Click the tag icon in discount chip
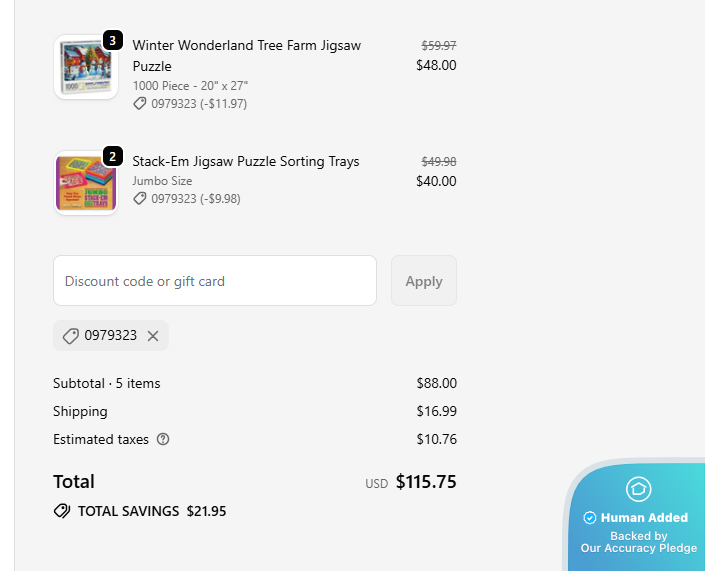705x571 pixels. [x=70, y=336]
